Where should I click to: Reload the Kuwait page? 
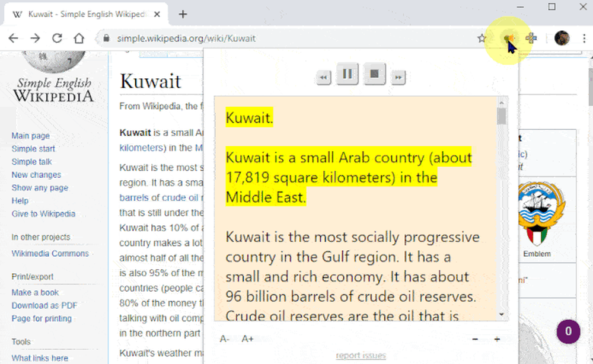pyautogui.click(x=57, y=38)
